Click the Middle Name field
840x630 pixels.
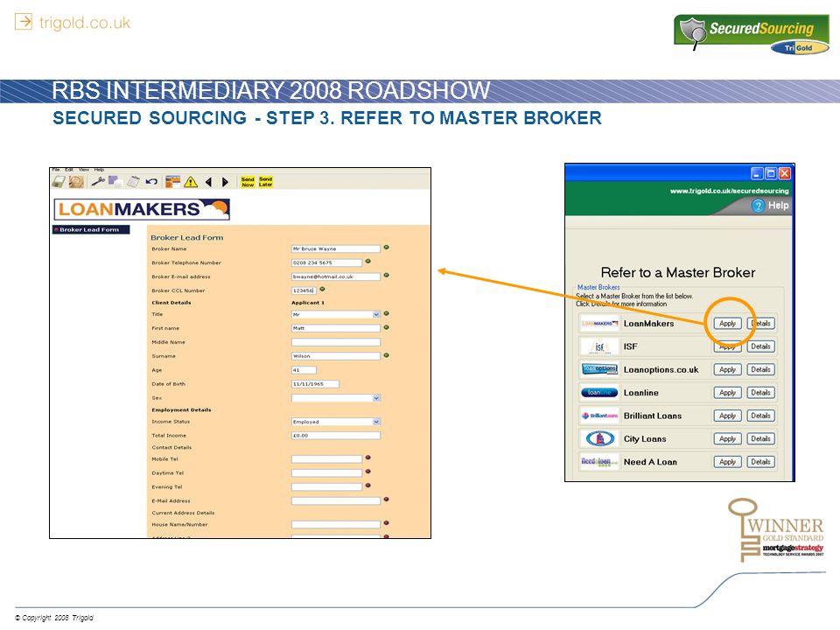pyautogui.click(x=336, y=342)
